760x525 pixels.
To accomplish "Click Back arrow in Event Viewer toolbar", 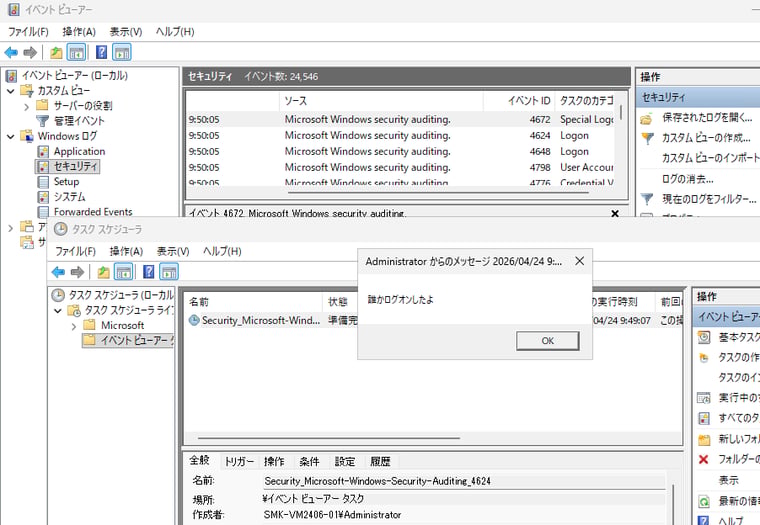I will (x=11, y=52).
